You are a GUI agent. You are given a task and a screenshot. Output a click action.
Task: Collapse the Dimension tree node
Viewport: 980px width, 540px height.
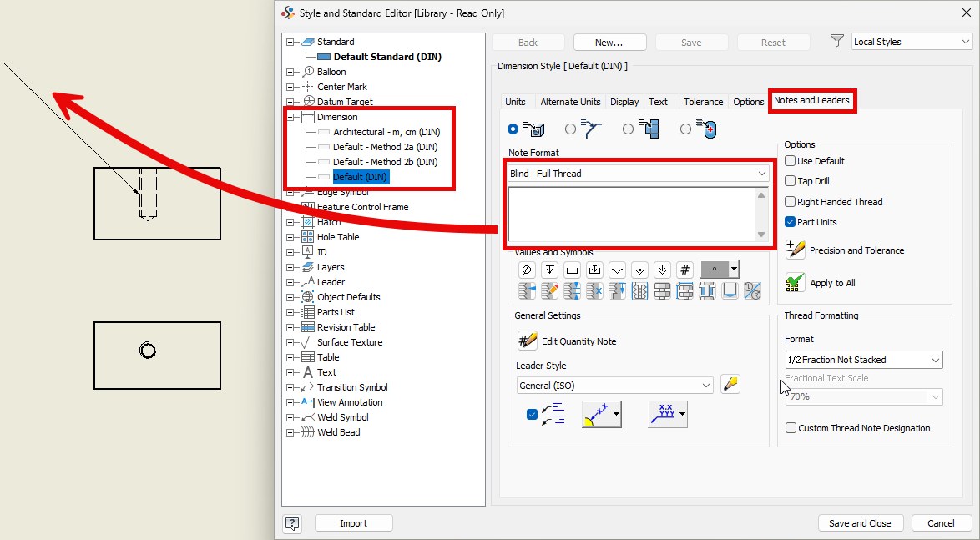click(x=290, y=117)
